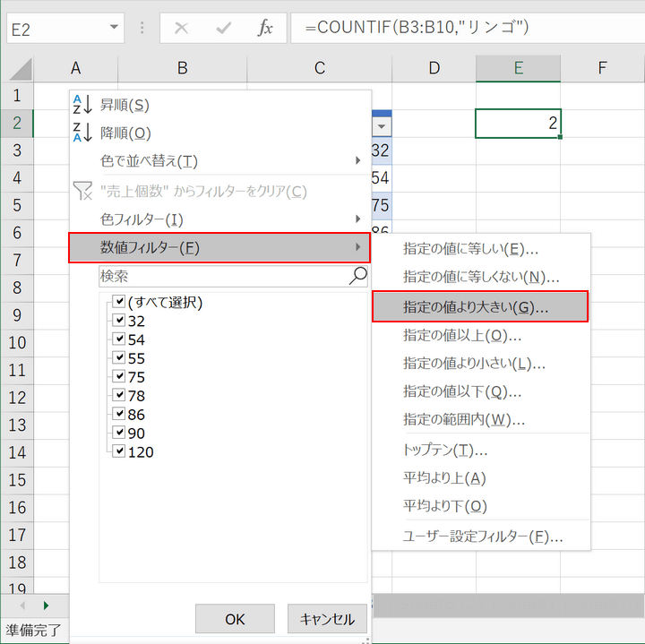Image resolution: width=645 pixels, height=644 pixels.
Task: Uncheck the 120 value checkbox
Action: pos(118,451)
